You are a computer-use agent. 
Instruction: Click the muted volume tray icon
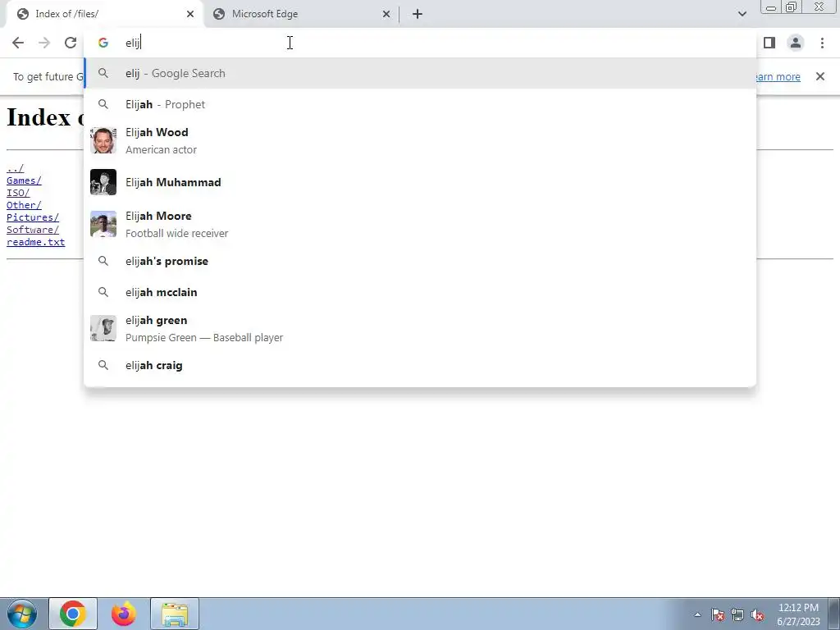tap(757, 615)
